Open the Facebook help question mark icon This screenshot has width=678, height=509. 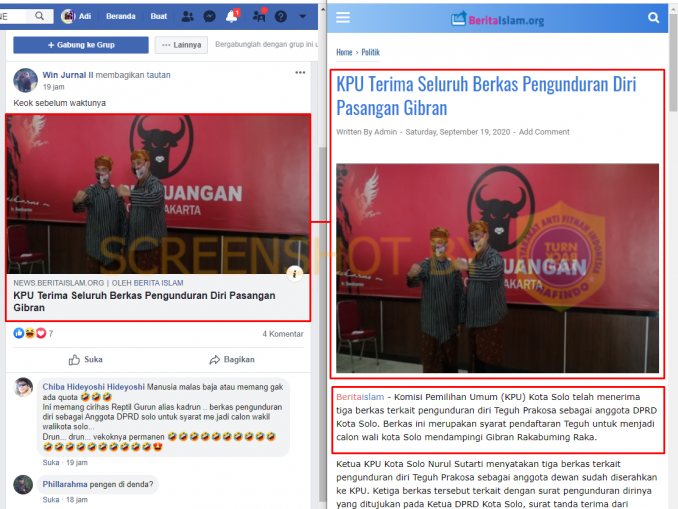(281, 16)
